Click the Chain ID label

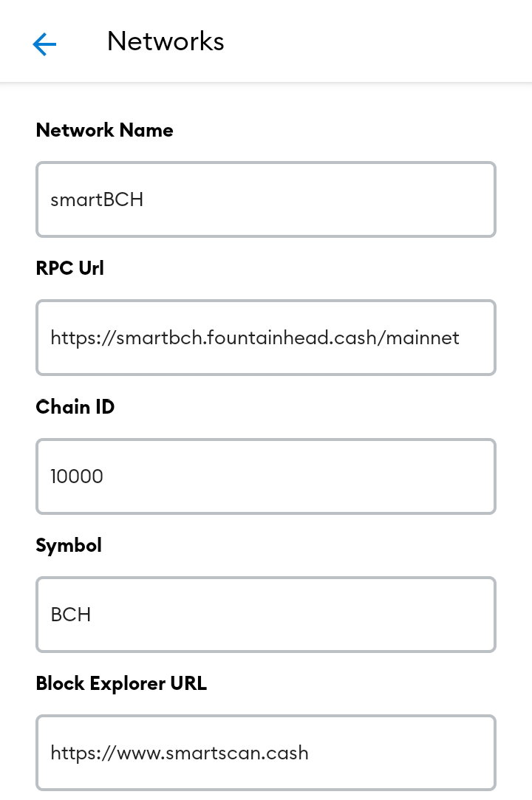coord(75,407)
